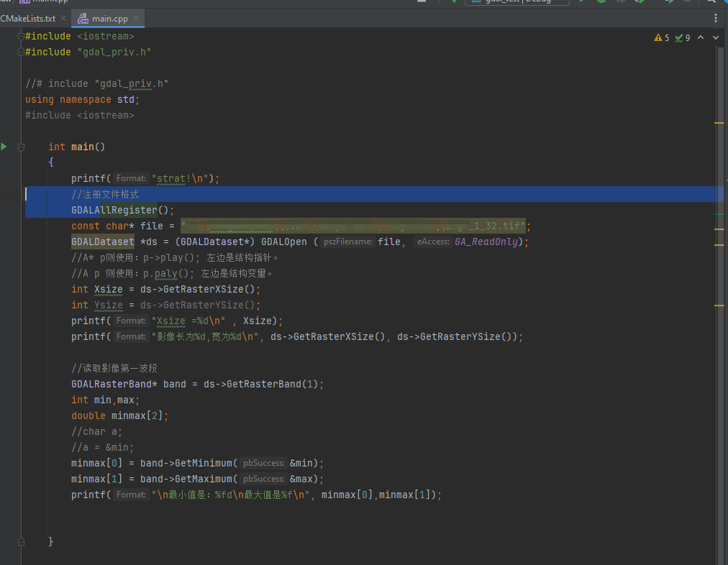Click fold marker at main's closing brace
This screenshot has width=728, height=565.
click(x=22, y=541)
